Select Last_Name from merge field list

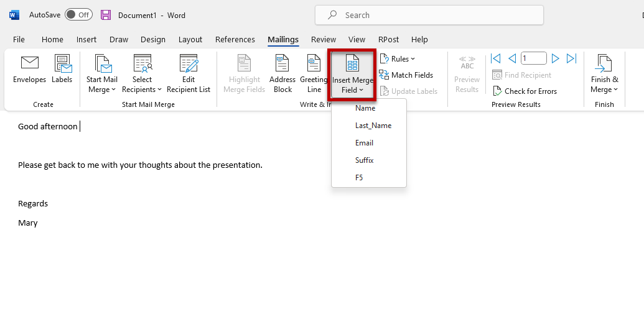click(x=373, y=126)
